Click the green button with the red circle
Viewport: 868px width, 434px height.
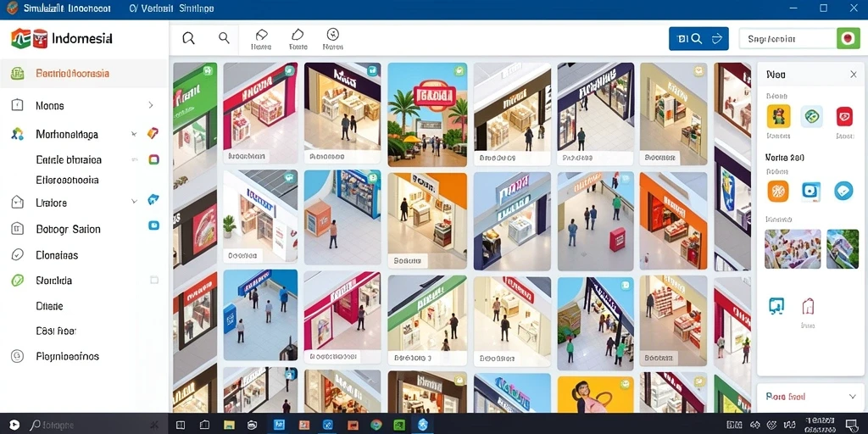848,39
